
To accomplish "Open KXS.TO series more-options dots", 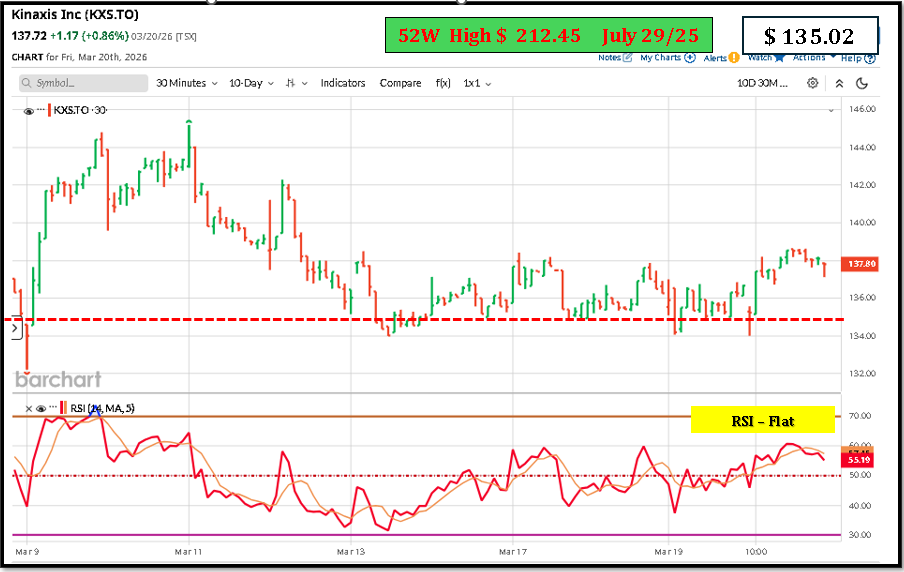I will coord(41,110).
